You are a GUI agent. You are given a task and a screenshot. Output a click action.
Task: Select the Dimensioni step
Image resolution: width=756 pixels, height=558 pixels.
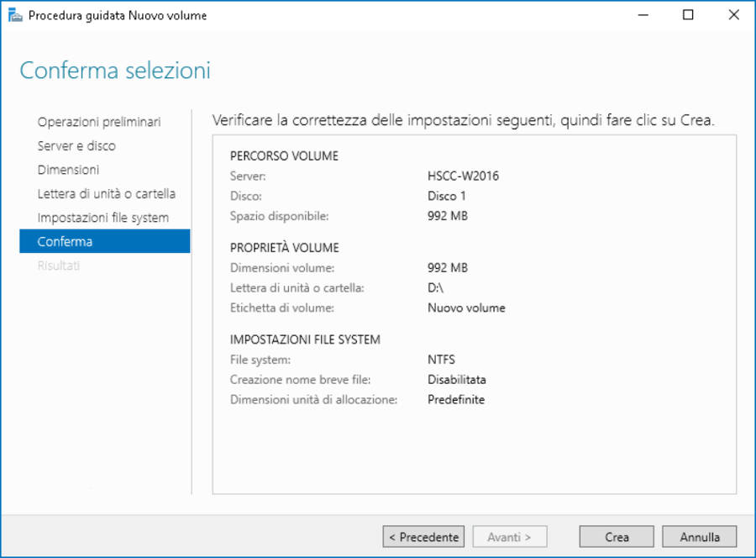pyautogui.click(x=68, y=170)
